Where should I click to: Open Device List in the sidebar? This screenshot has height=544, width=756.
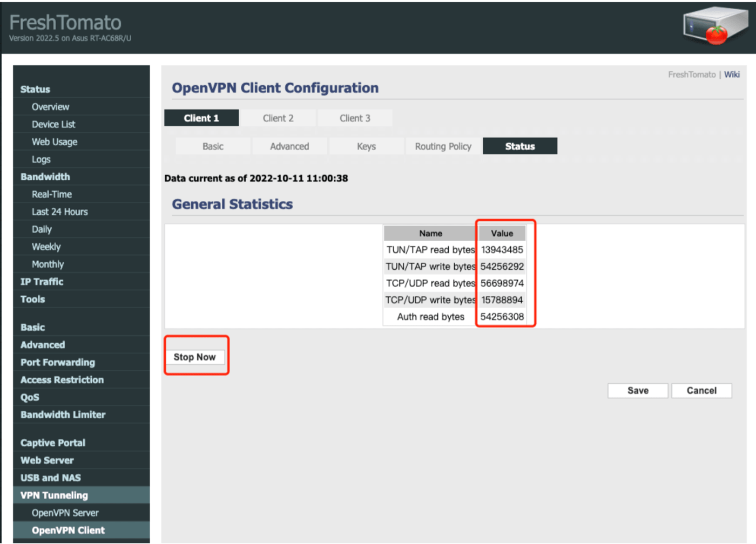point(53,124)
